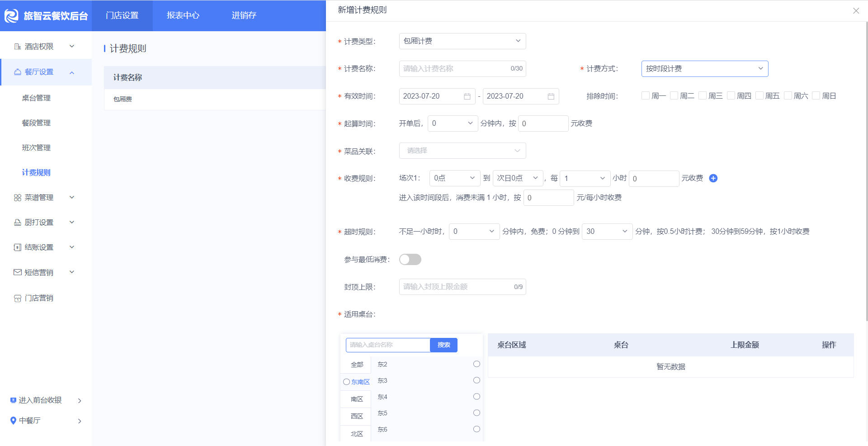Click the 包厢费 rule row

click(x=215, y=100)
